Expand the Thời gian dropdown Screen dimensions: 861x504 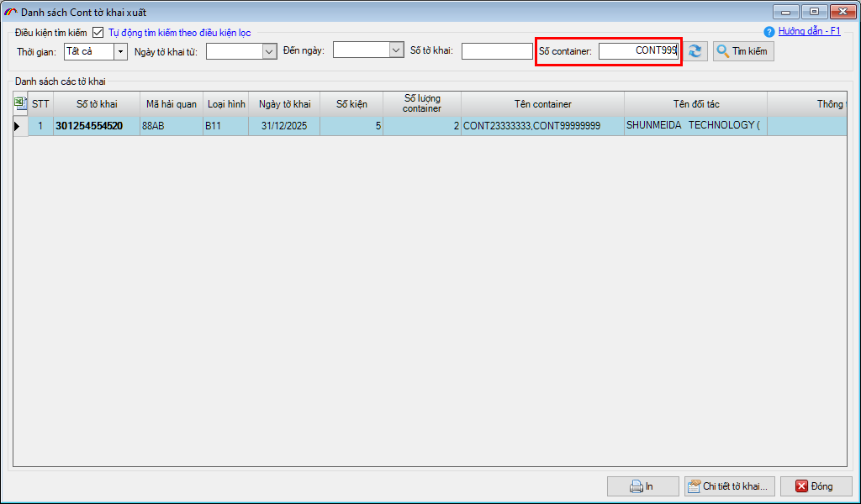[x=120, y=51]
